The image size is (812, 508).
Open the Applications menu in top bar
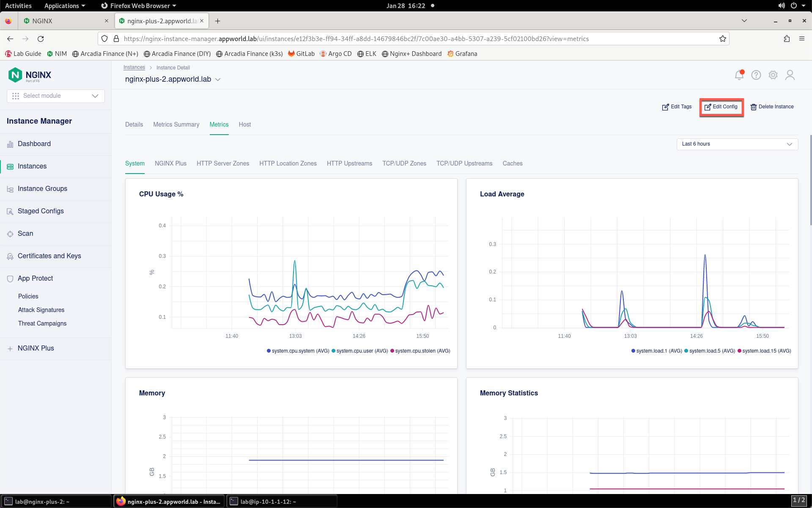click(x=65, y=6)
